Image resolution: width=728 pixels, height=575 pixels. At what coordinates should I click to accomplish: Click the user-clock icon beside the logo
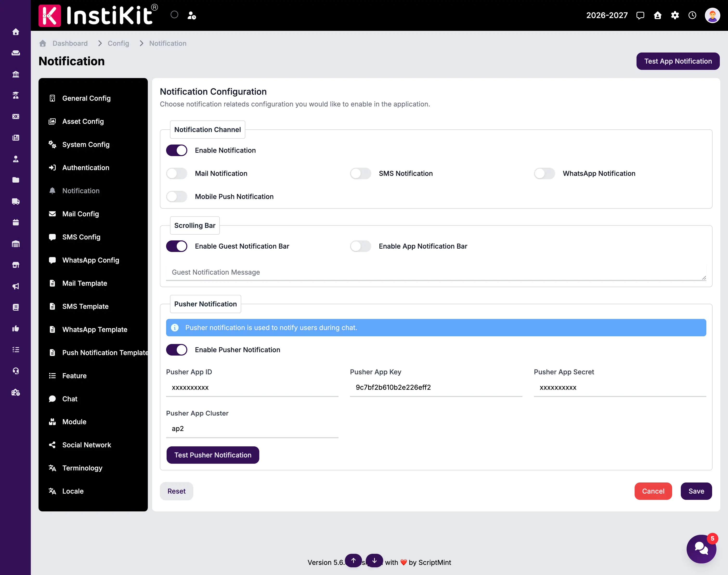tap(192, 15)
